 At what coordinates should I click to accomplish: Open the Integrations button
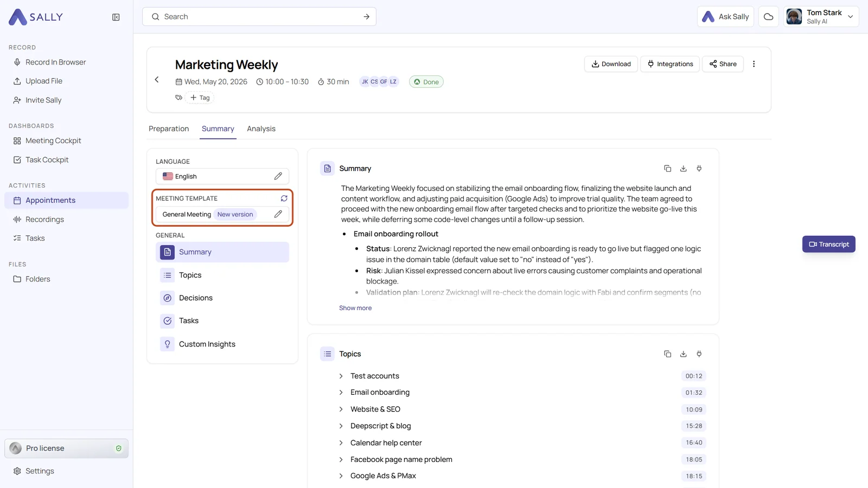pos(670,64)
